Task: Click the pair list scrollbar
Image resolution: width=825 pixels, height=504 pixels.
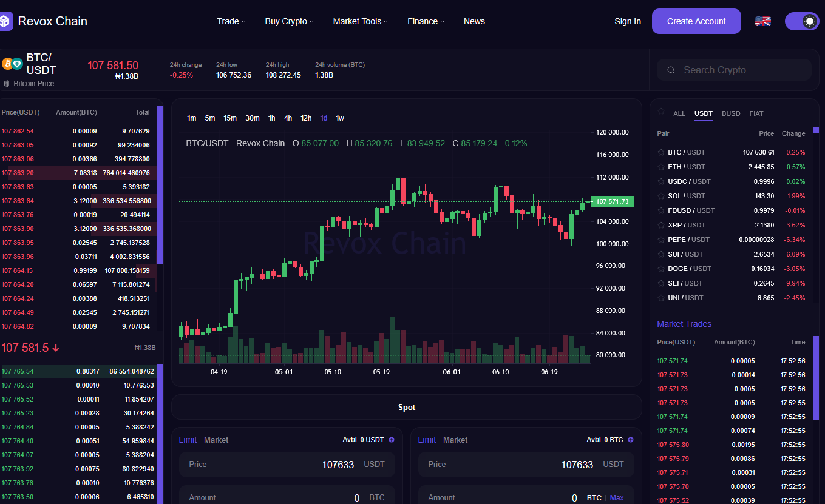Action: coord(816,130)
